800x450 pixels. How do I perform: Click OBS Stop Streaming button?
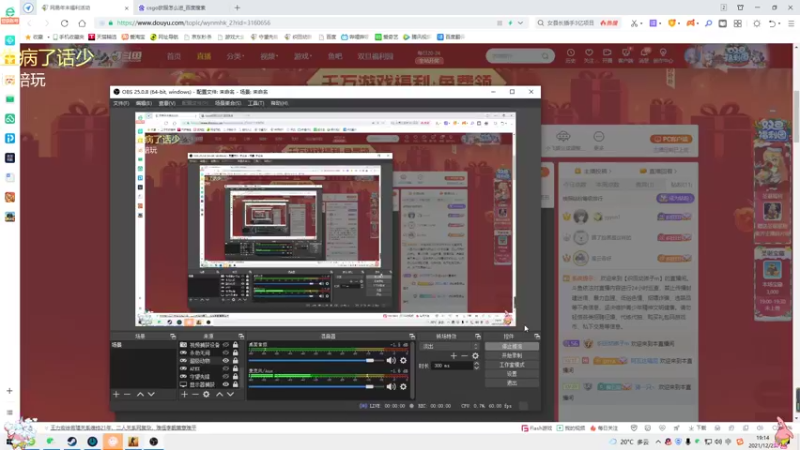click(x=512, y=346)
